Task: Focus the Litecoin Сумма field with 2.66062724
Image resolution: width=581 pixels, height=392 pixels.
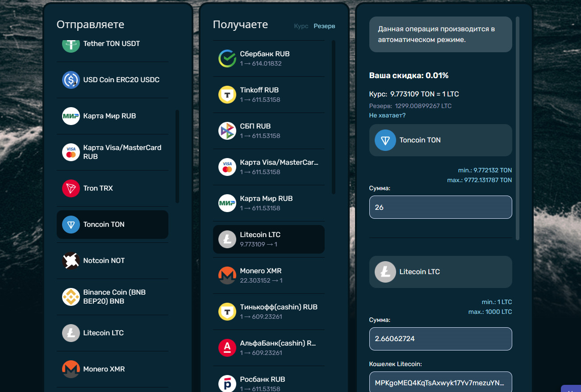Action: point(440,339)
